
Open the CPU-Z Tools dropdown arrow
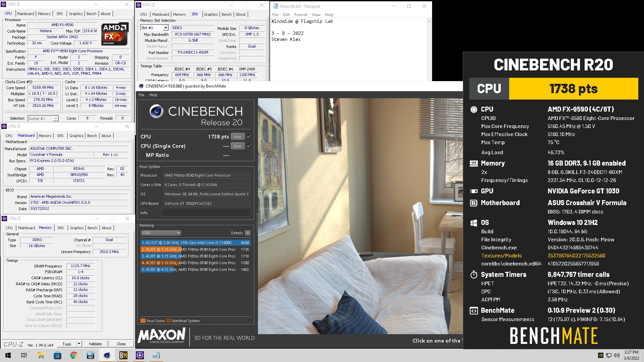click(79, 344)
